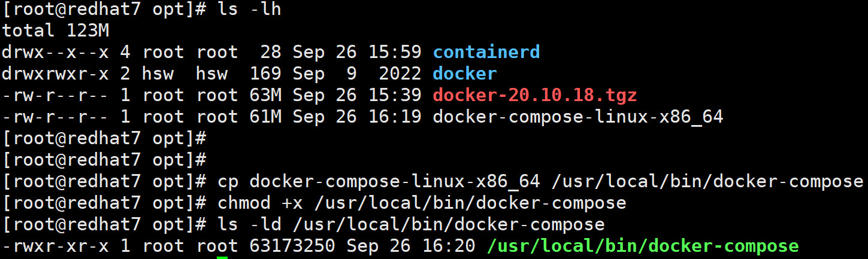868x259 pixels.
Task: Click the 'hsw' owner of docker directory
Action: click(x=158, y=74)
